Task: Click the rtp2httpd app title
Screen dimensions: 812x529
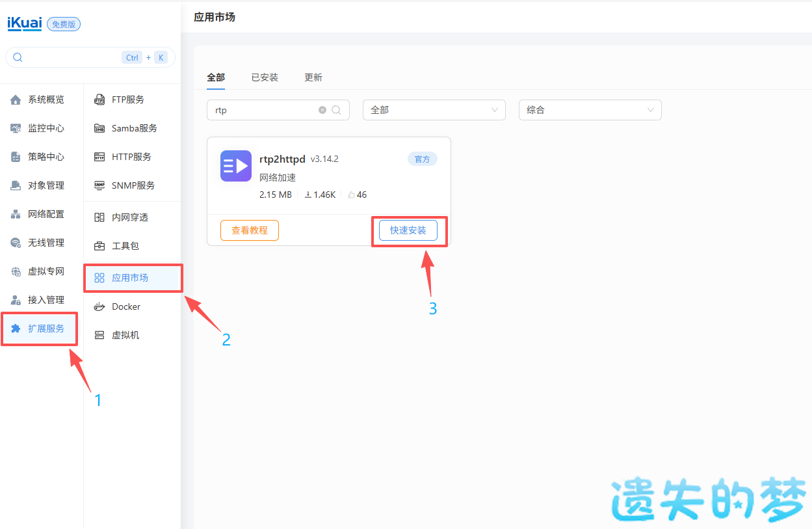Action: point(282,159)
